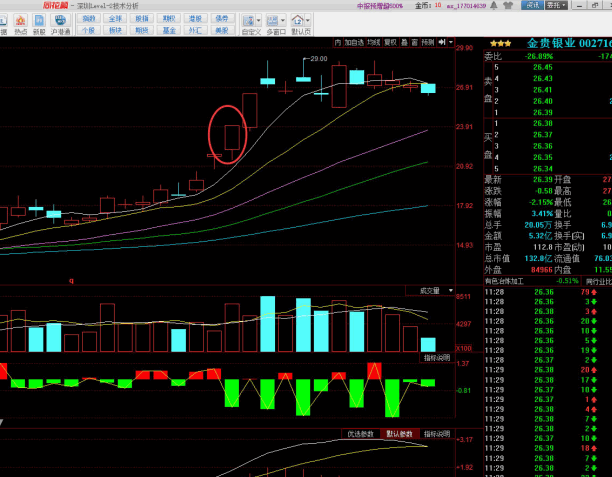The width and height of the screenshot is (612, 477).
Task: Toggle the 叠 overlay chart option
Action: point(404,42)
